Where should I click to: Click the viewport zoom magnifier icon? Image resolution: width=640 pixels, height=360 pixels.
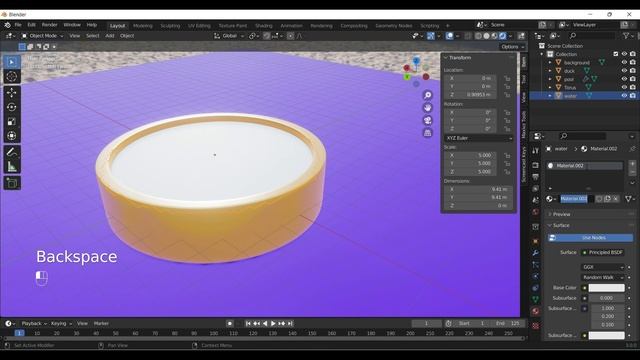coord(427,95)
